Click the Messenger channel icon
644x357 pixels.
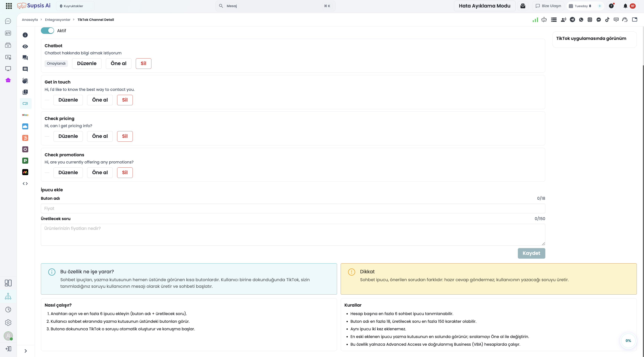tap(598, 20)
